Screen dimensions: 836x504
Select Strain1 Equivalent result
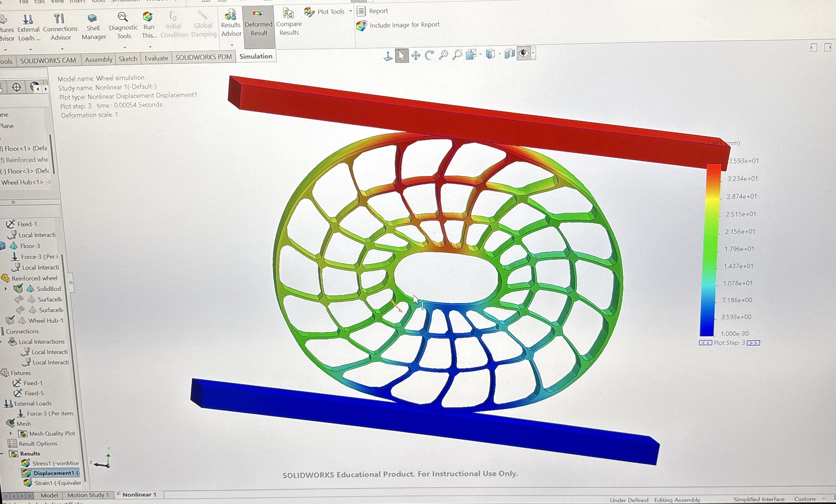(52, 483)
